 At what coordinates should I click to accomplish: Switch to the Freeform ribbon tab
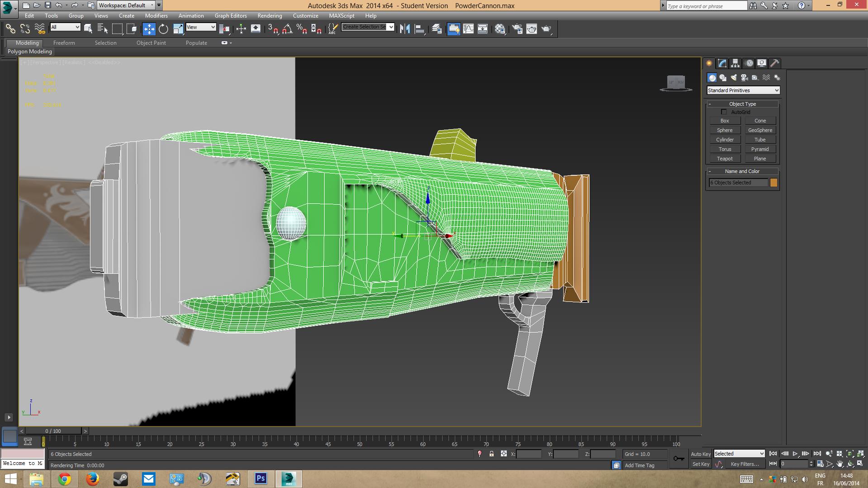point(64,43)
